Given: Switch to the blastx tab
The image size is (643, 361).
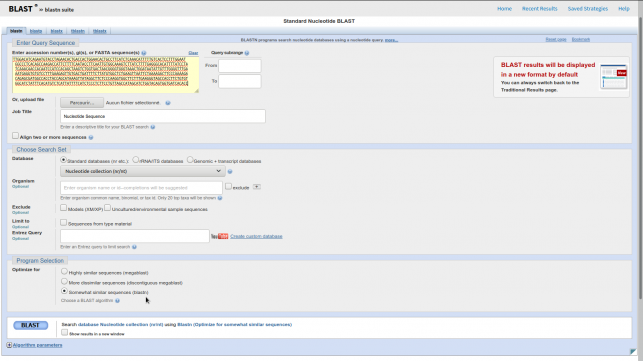Looking at the screenshot, I should tap(57, 31).
